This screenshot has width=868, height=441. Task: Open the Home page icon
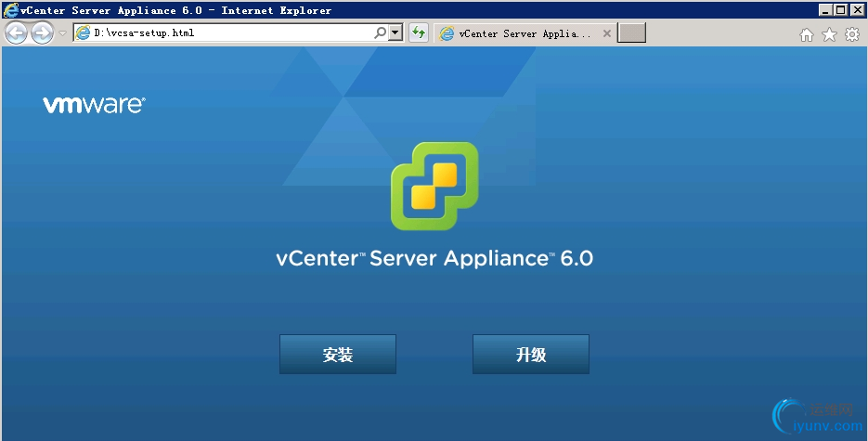[807, 35]
